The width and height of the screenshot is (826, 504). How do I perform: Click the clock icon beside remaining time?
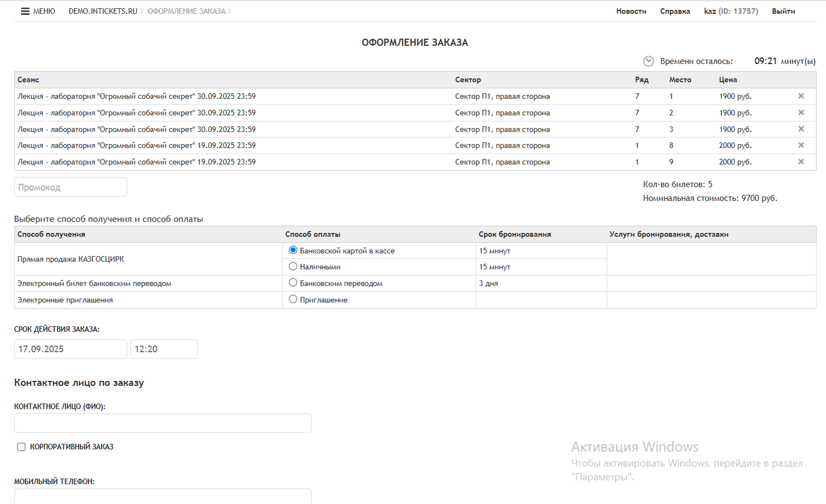649,61
